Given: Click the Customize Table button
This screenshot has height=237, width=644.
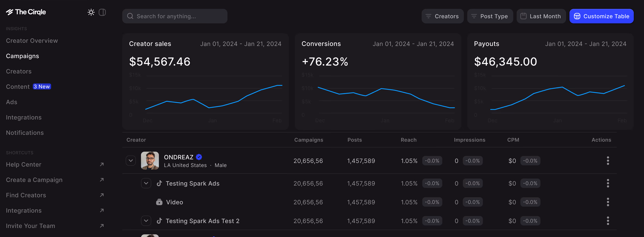Looking at the screenshot, I should tap(601, 16).
